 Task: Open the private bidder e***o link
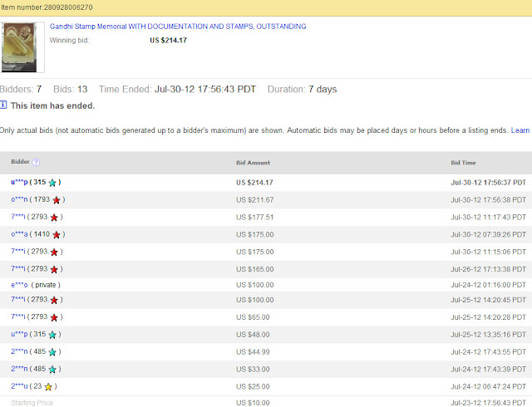pos(19,285)
